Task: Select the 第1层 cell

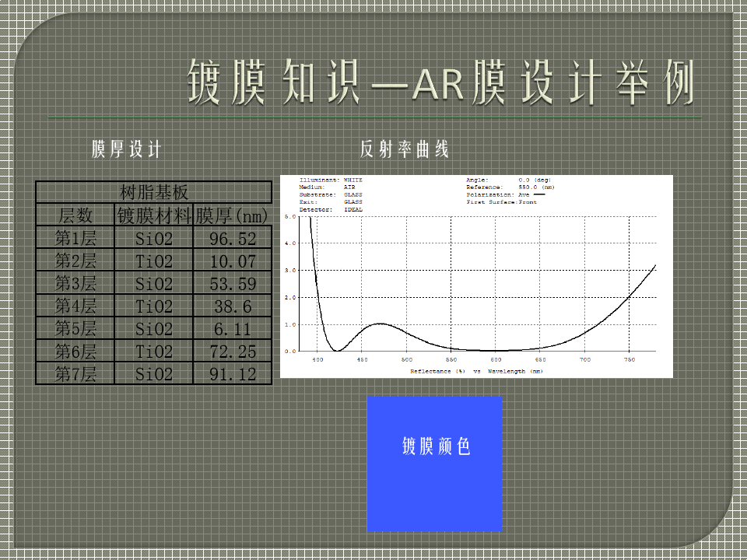Action: pyautogui.click(x=75, y=238)
